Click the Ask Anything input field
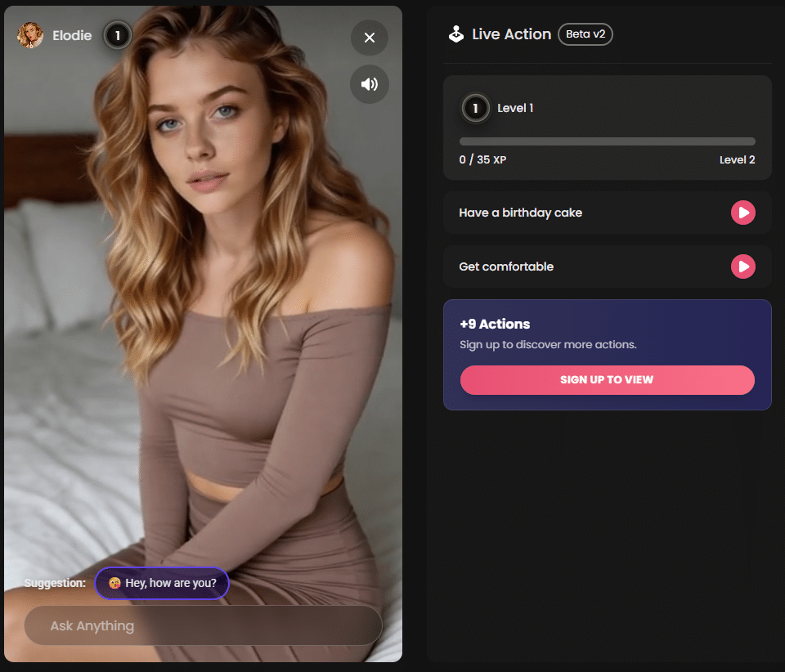This screenshot has width=785, height=672. (203, 625)
